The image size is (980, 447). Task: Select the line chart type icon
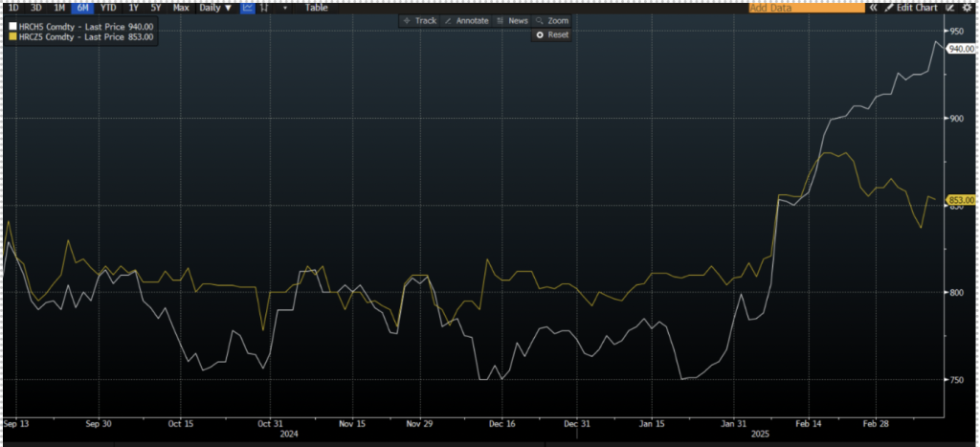coord(248,8)
